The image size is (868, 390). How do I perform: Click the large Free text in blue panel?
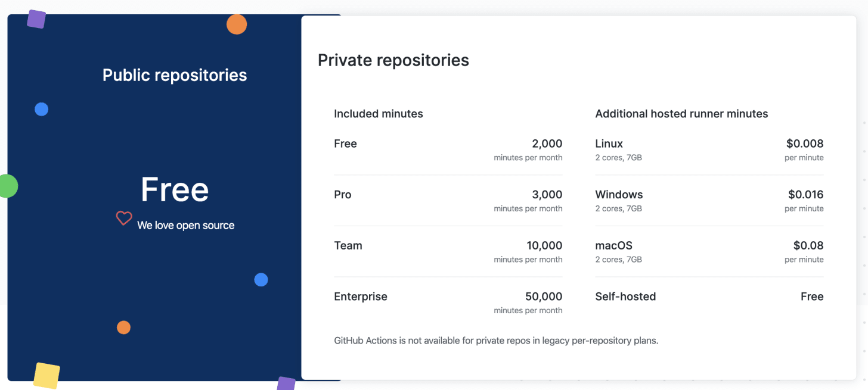[175, 189]
